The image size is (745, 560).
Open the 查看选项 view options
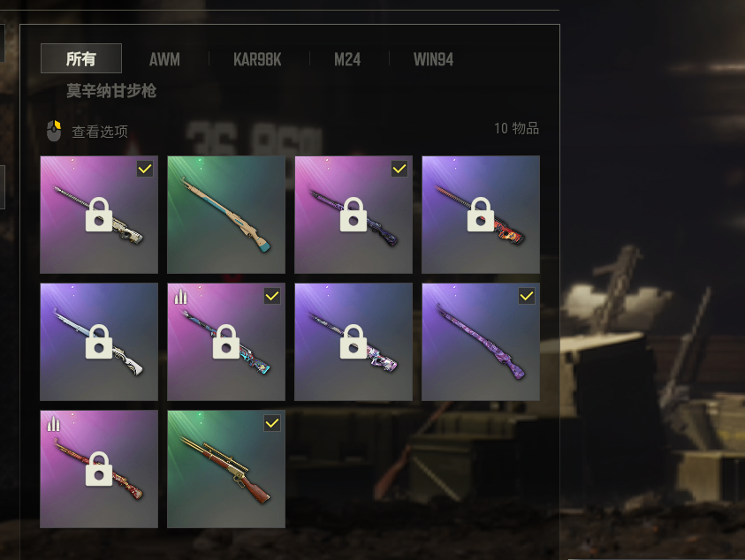[x=100, y=132]
